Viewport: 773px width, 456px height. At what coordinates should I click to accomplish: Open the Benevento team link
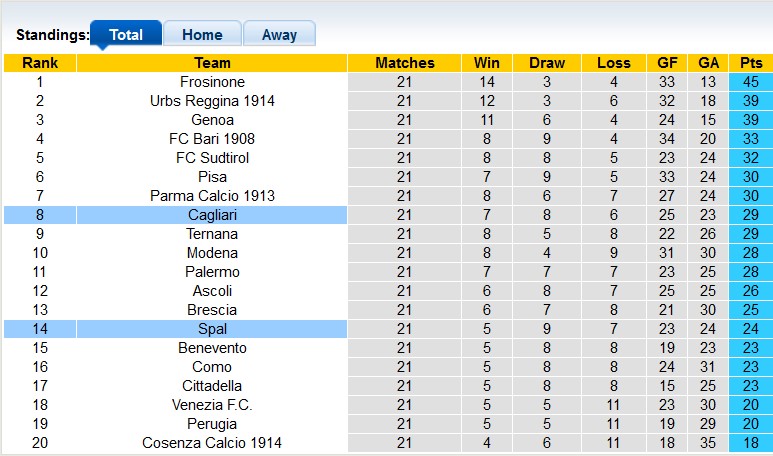(212, 348)
